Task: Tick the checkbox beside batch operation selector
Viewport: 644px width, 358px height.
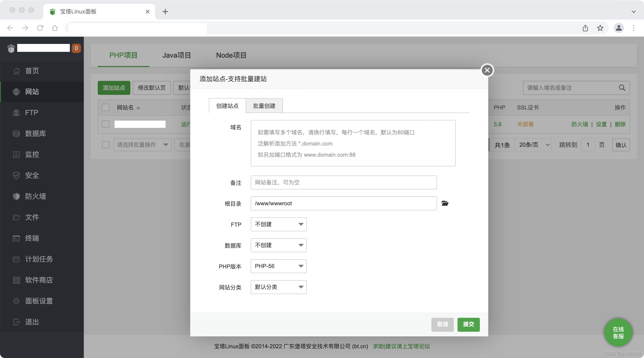Action: point(106,145)
